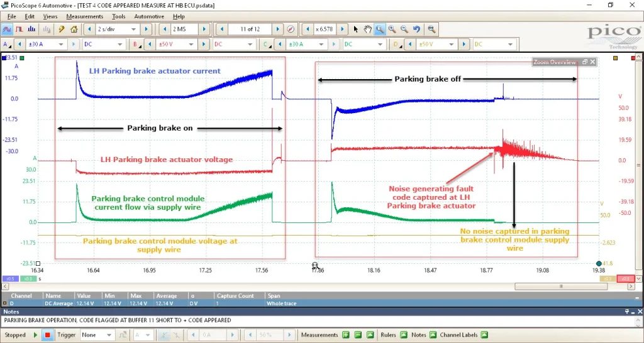Click the Zoom-in magnifier tool

coord(392,29)
